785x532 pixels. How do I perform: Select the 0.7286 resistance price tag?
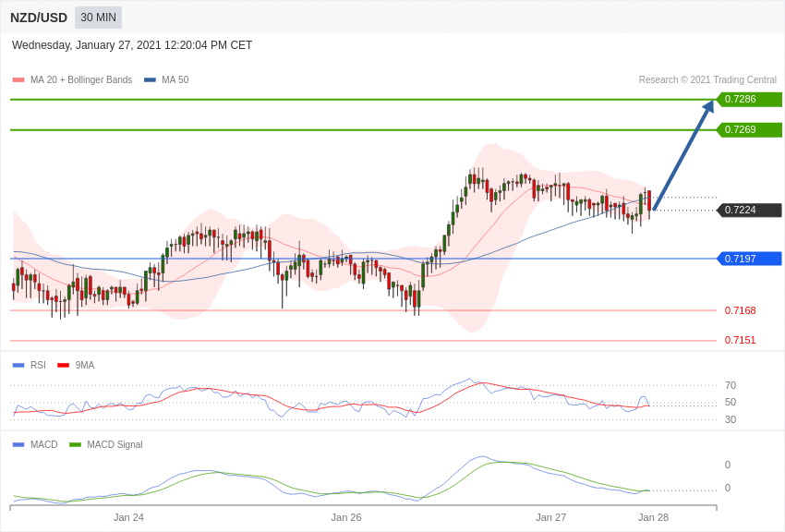pyautogui.click(x=750, y=99)
